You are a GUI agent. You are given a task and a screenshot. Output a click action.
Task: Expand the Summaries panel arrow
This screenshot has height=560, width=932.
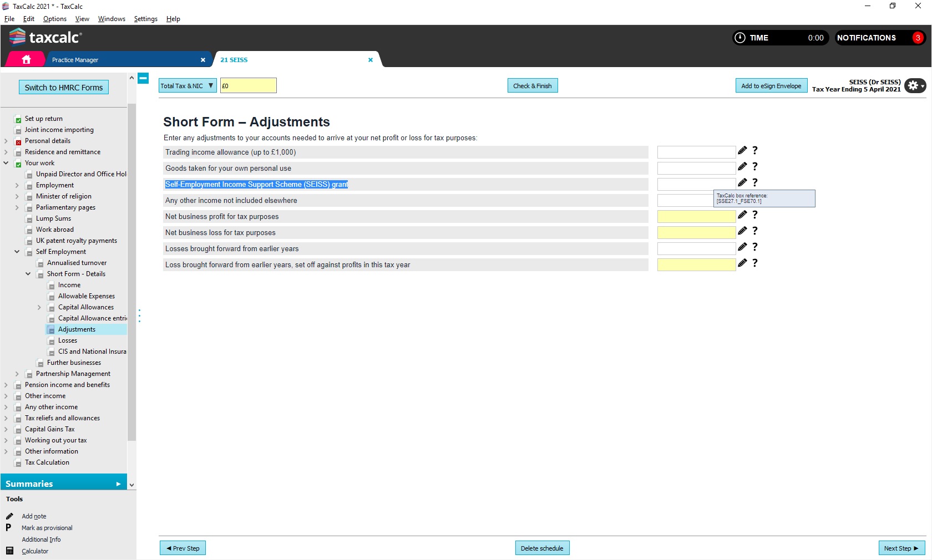tap(118, 484)
